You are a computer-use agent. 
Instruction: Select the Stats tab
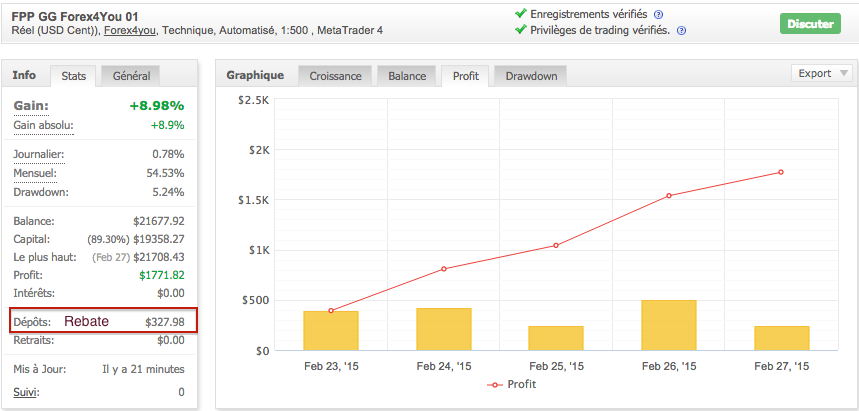[74, 76]
